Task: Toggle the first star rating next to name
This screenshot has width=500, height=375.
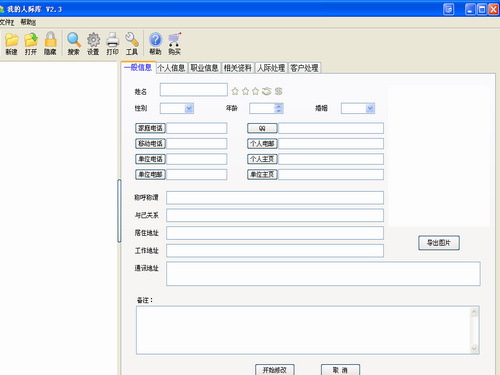Action: [x=235, y=91]
